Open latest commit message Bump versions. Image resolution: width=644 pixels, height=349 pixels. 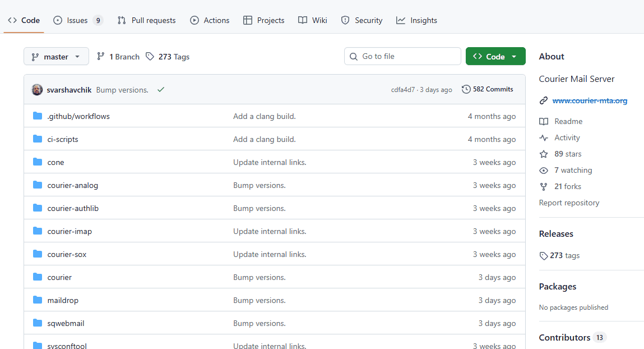click(x=122, y=90)
